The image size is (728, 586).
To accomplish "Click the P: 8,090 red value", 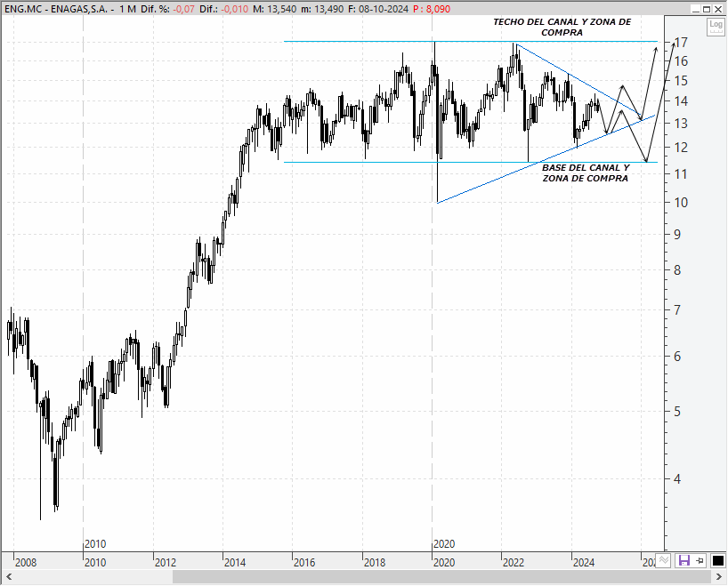I will 432,9.
